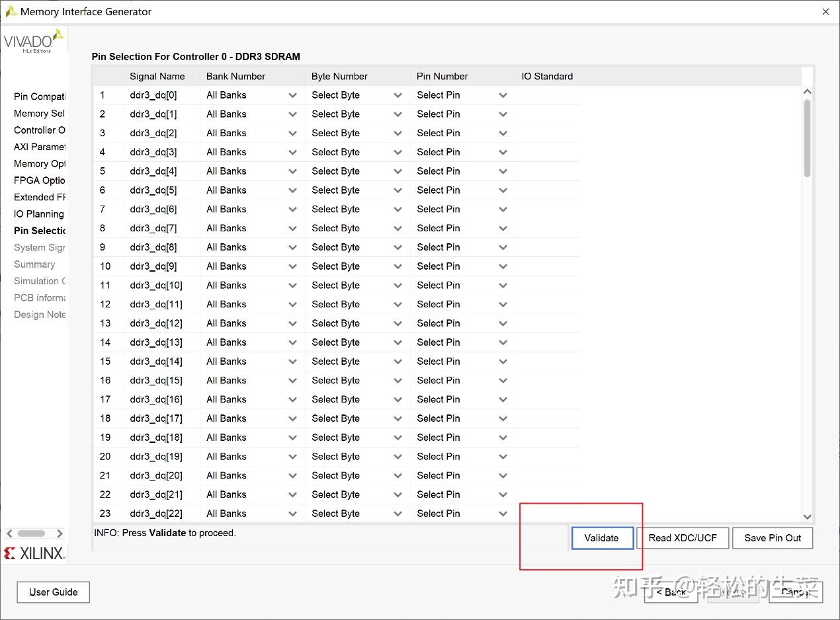
Task: Click Save Pin Out button
Action: 773,538
